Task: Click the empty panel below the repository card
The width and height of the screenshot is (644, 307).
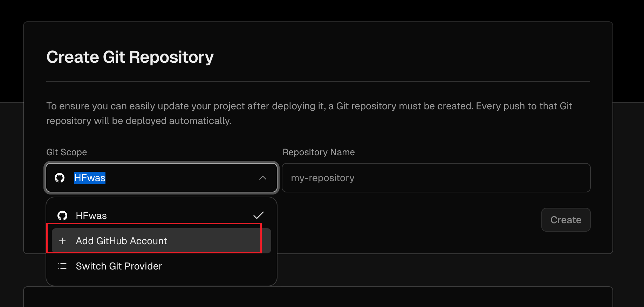Action: [420, 298]
